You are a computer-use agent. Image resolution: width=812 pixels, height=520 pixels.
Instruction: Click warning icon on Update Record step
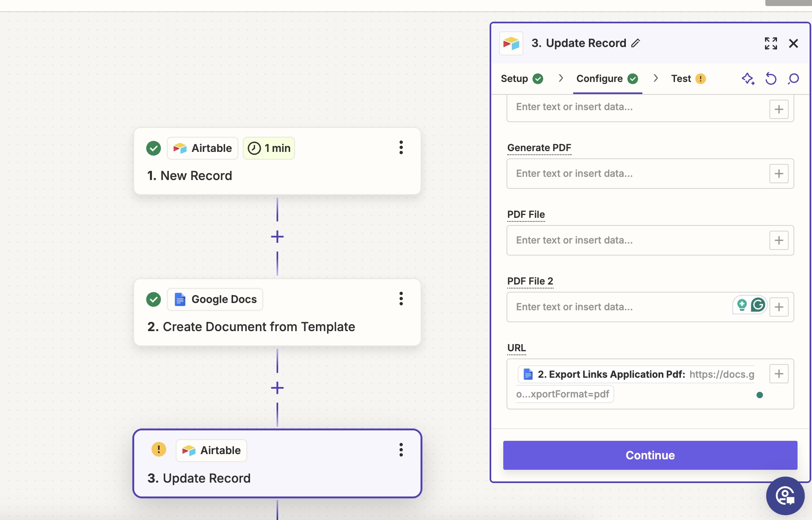click(159, 449)
